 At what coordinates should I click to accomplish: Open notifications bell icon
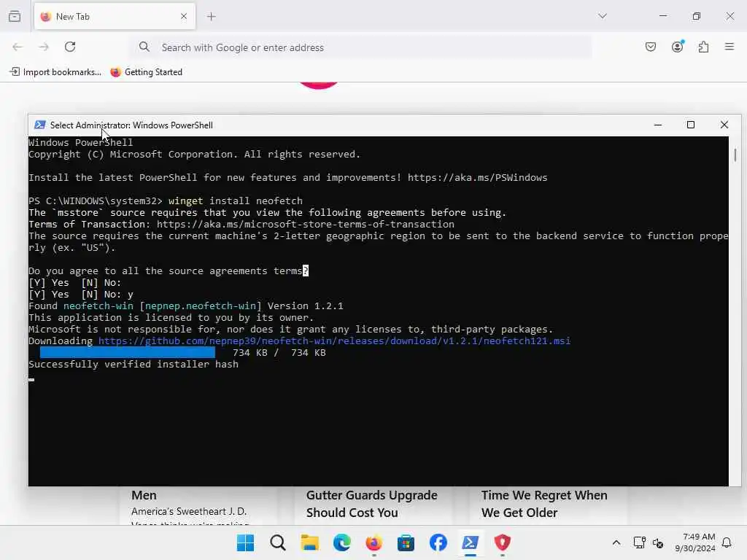pyautogui.click(x=727, y=542)
